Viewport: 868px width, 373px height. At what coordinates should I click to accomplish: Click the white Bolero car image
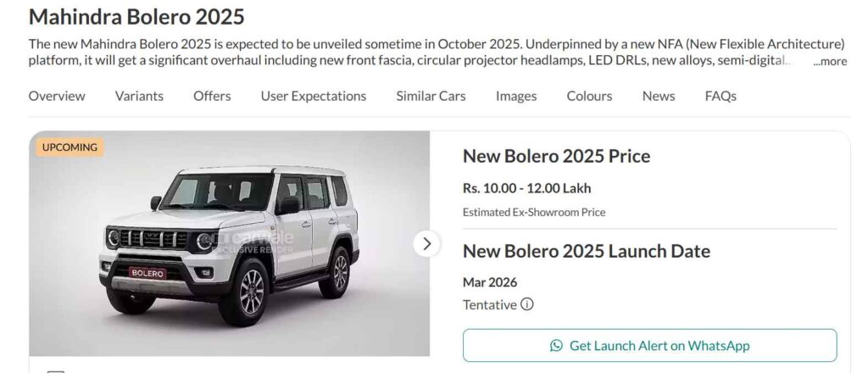click(x=229, y=246)
